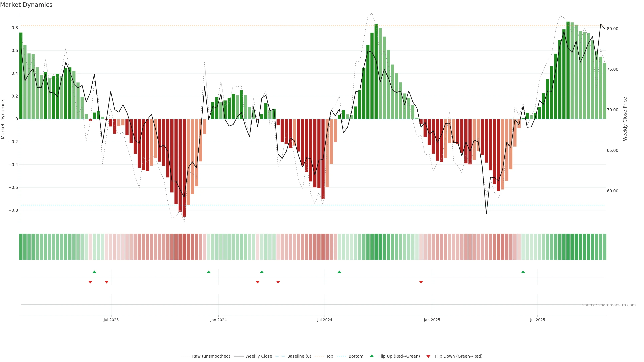The height and width of the screenshot is (362, 644).
Task: Click the Jan 2024 x-axis label
Action: pos(218,320)
